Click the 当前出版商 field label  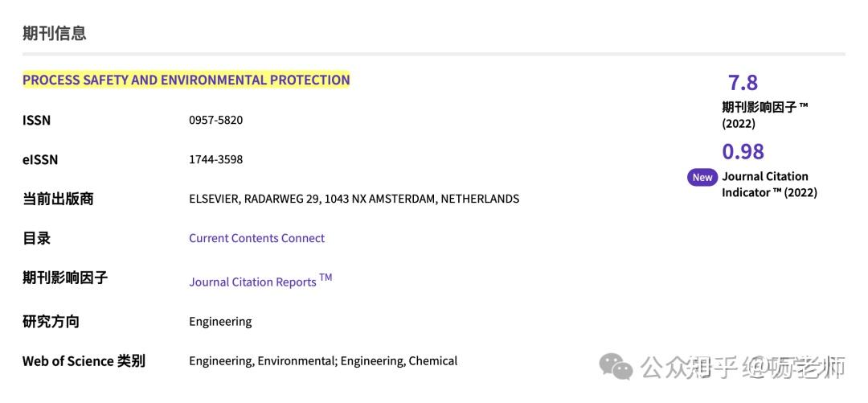tap(58, 199)
